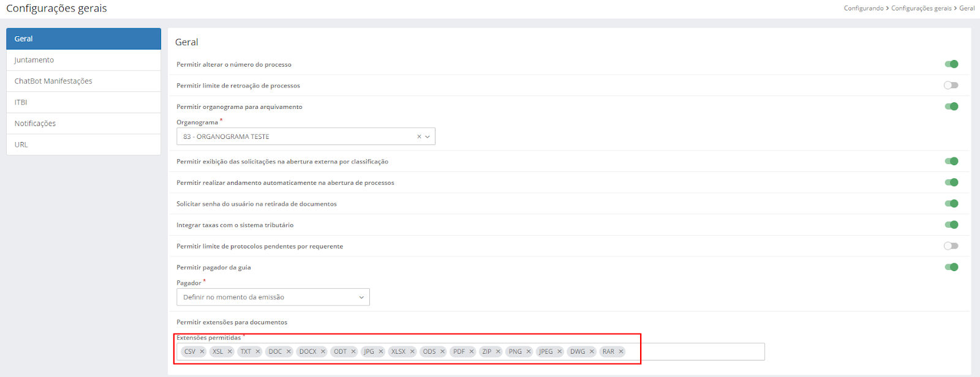Screen dimensions: 980x377
Task: Select the Notificações sidebar item
Action: [35, 124]
